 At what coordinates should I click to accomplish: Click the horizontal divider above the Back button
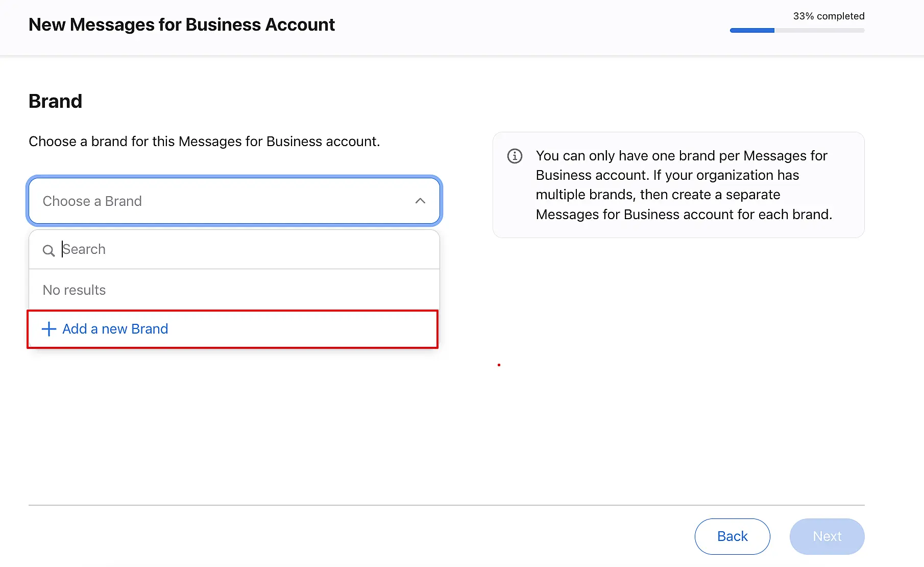coord(446,505)
